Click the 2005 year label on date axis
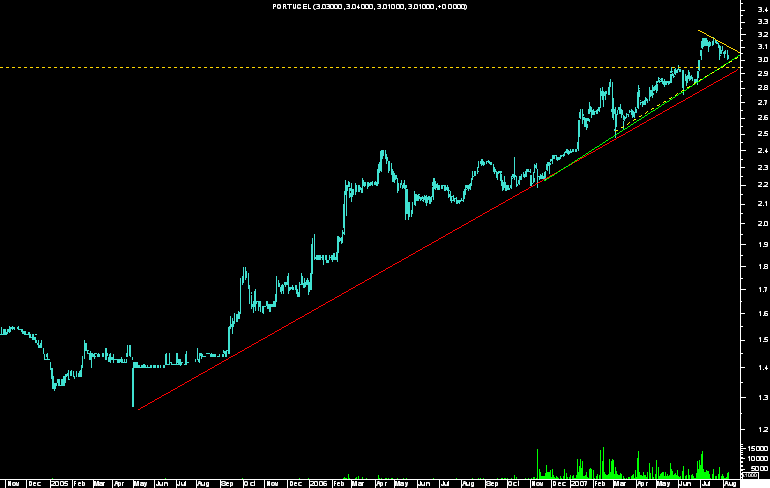 [59, 484]
